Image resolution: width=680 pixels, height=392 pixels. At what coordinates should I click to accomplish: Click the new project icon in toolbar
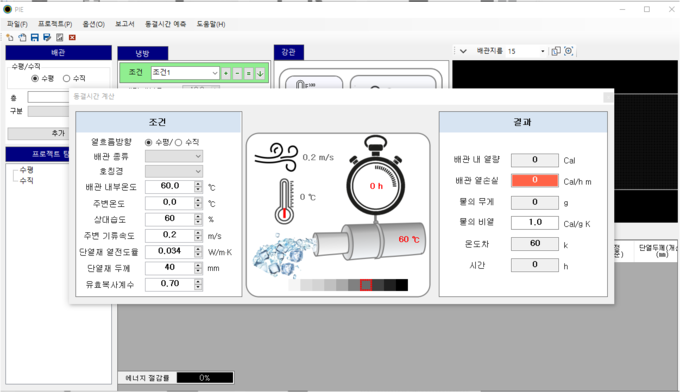click(10, 38)
